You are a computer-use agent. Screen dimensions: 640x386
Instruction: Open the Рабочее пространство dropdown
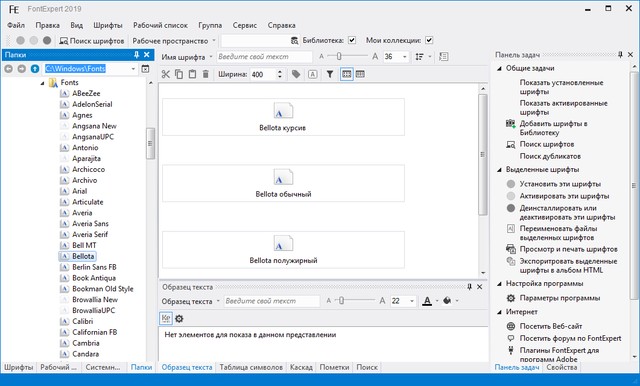214,41
